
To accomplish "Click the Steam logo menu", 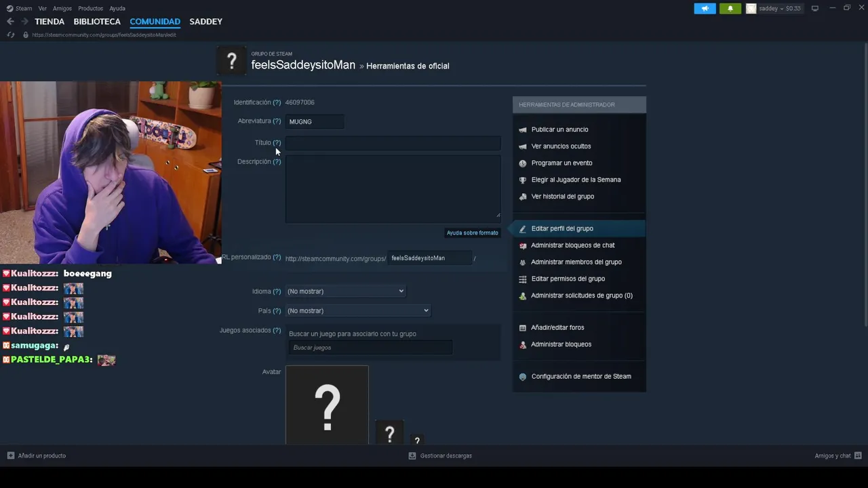I will 9,8.
